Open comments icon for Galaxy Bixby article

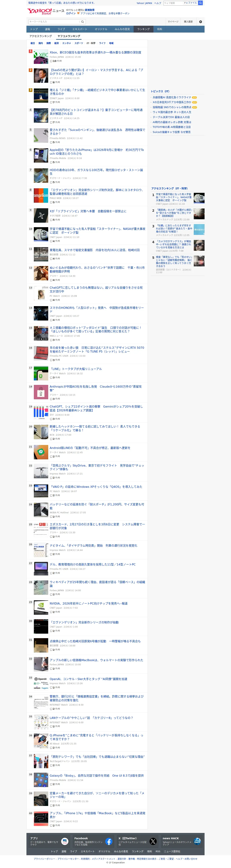pyautogui.click(x=51, y=784)
